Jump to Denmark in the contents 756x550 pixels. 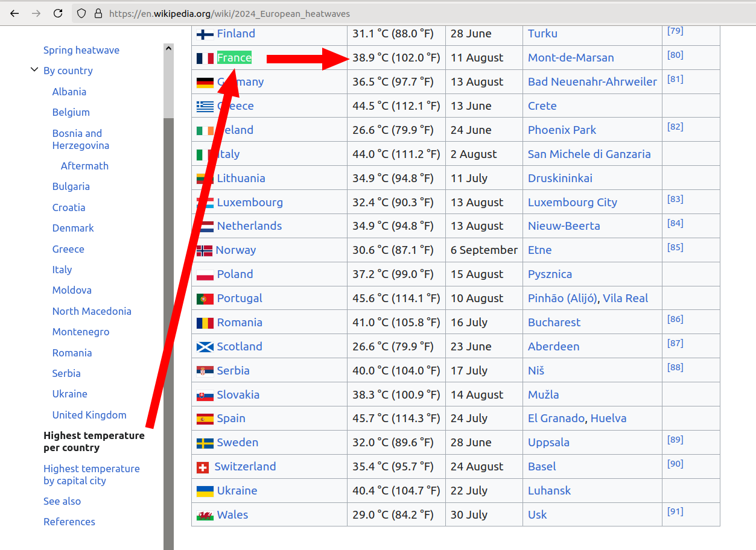click(73, 228)
